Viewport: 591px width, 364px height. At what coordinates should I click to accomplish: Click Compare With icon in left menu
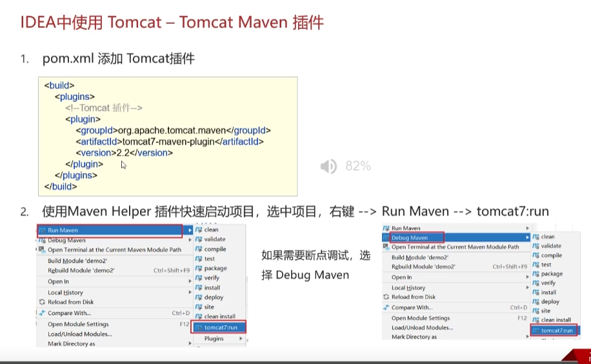[x=42, y=313]
